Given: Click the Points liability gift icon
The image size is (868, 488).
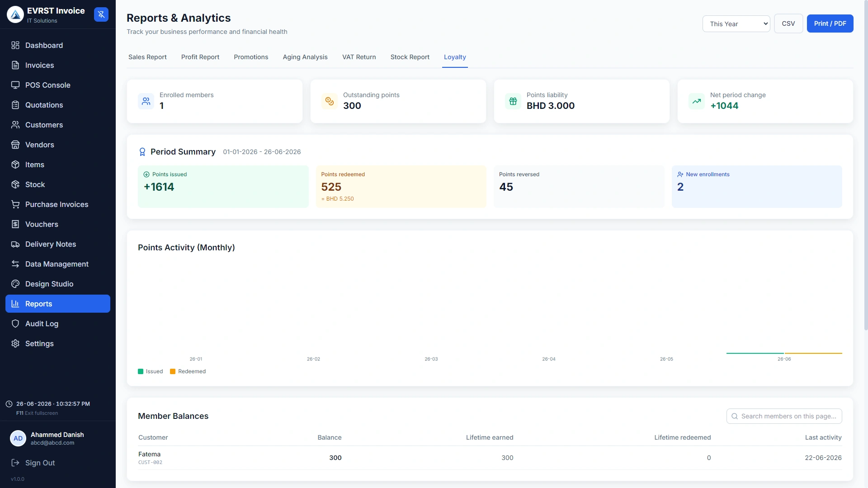Looking at the screenshot, I should (513, 101).
